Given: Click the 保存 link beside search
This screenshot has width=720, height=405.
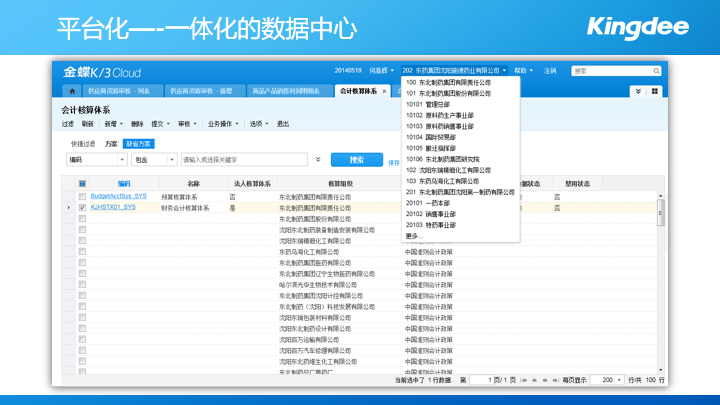Looking at the screenshot, I should tap(394, 163).
